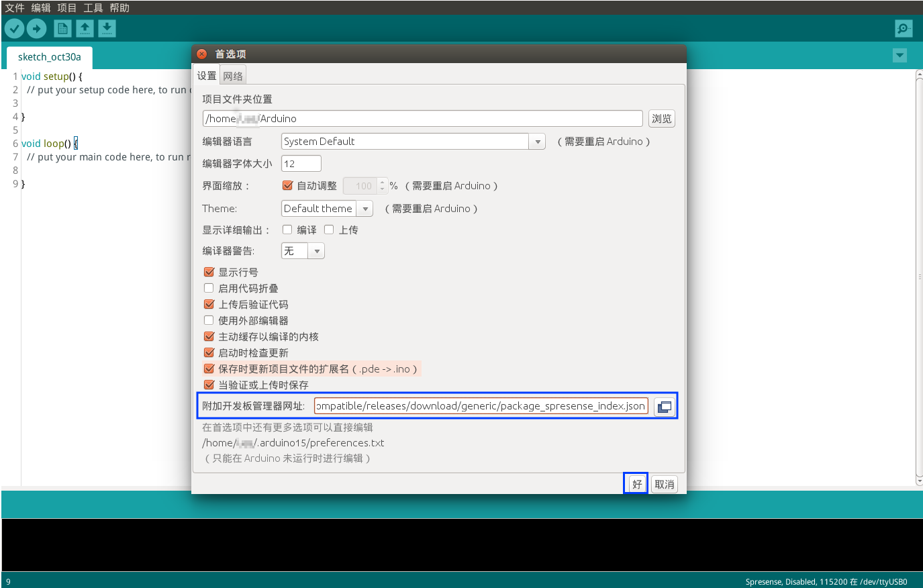Click the Verify checkmark toolbar icon

point(15,28)
